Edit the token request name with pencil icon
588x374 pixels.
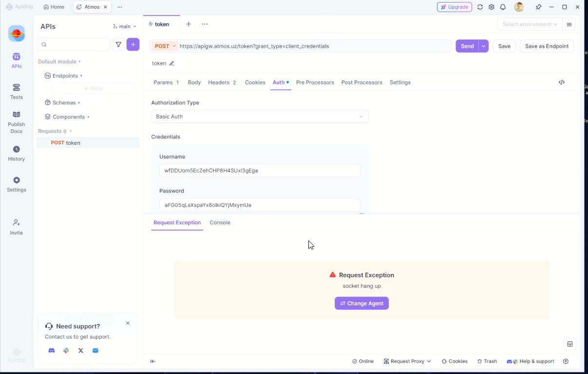pyautogui.click(x=171, y=63)
